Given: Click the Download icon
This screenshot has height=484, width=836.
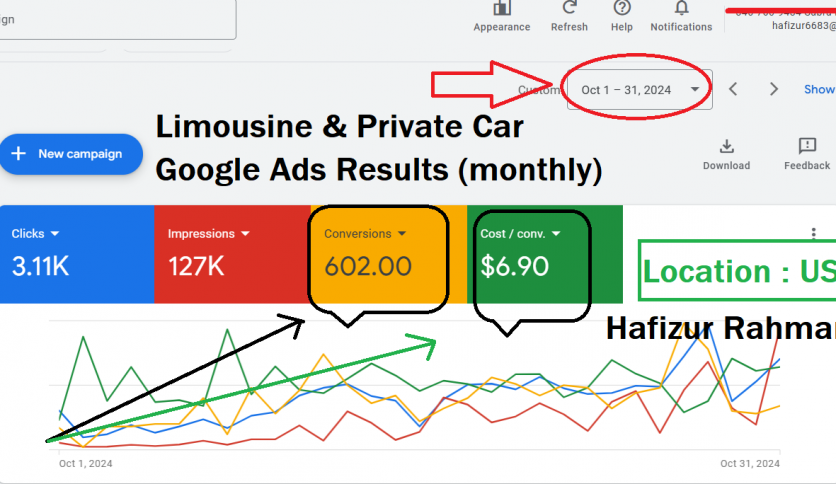Looking at the screenshot, I should (726, 146).
